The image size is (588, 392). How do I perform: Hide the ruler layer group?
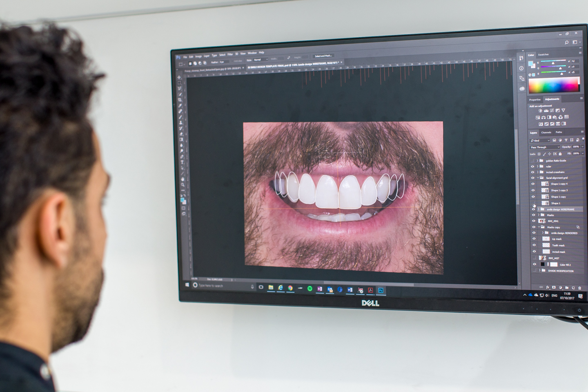[x=532, y=166]
